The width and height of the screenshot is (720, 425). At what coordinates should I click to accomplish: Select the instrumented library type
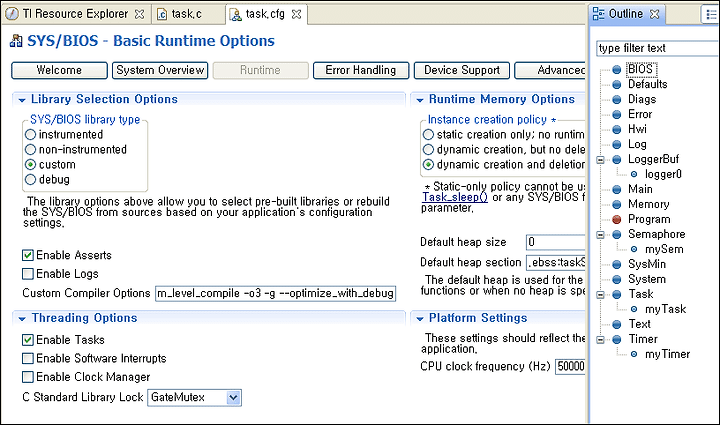(30, 134)
